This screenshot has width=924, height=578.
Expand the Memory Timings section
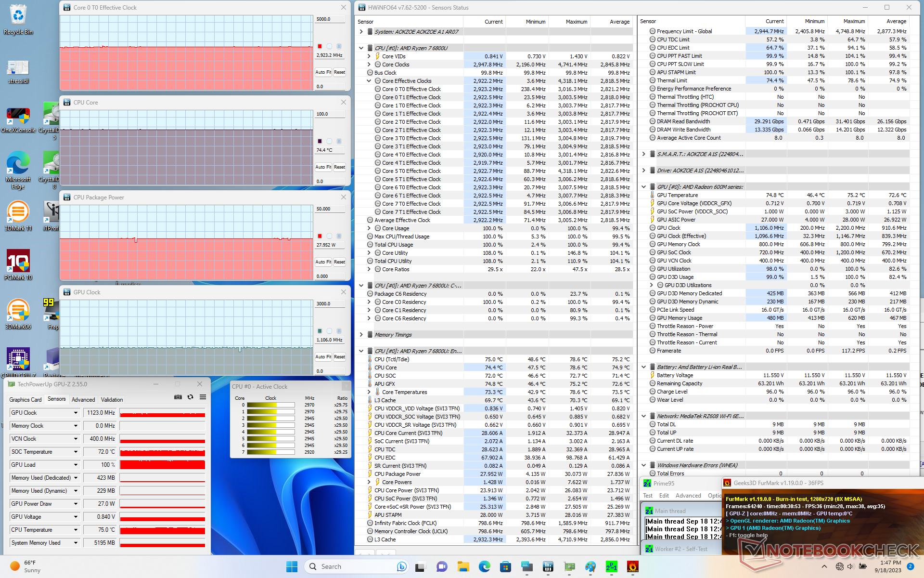tap(361, 335)
